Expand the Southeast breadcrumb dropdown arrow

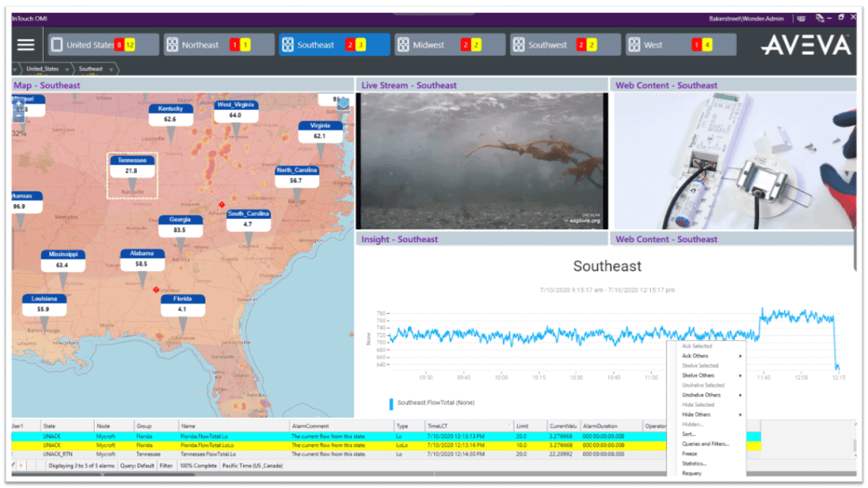coord(109,69)
